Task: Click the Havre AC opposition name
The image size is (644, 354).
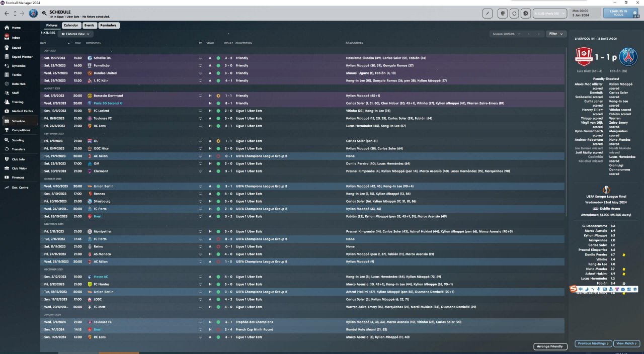Action: click(x=101, y=277)
